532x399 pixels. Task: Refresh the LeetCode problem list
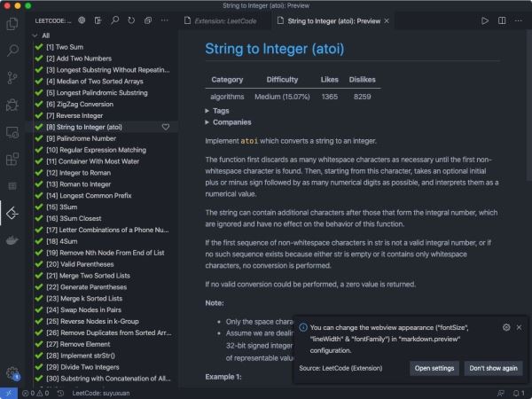pyautogui.click(x=131, y=20)
